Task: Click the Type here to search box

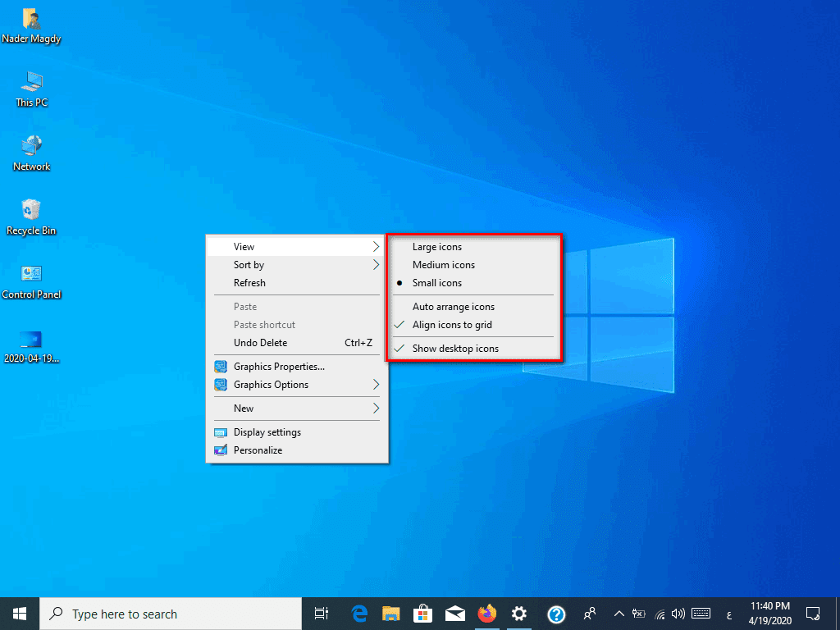Action: [x=171, y=614]
